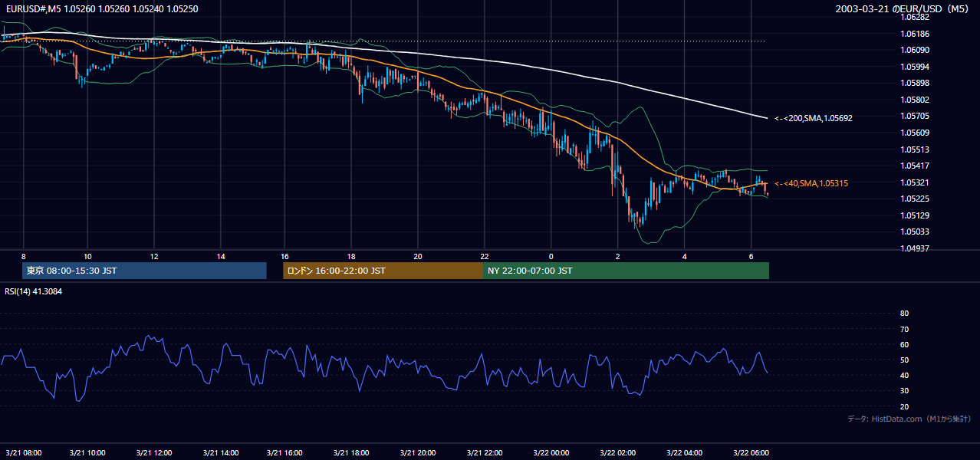The height and width of the screenshot is (460, 980).
Task: Click price axis value 1.06186
Action: pyautogui.click(x=915, y=34)
